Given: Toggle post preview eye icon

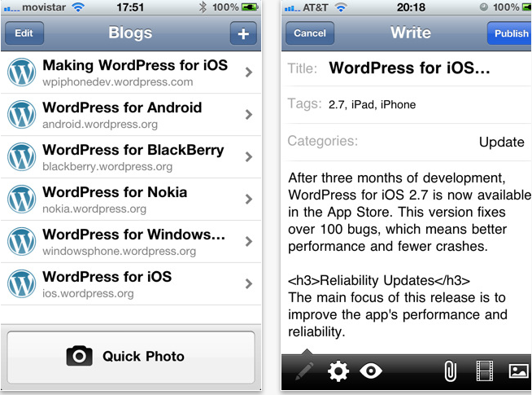Looking at the screenshot, I should (370, 371).
